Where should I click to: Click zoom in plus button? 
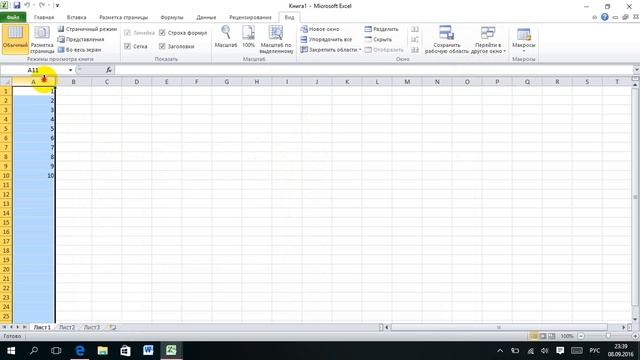pos(635,336)
